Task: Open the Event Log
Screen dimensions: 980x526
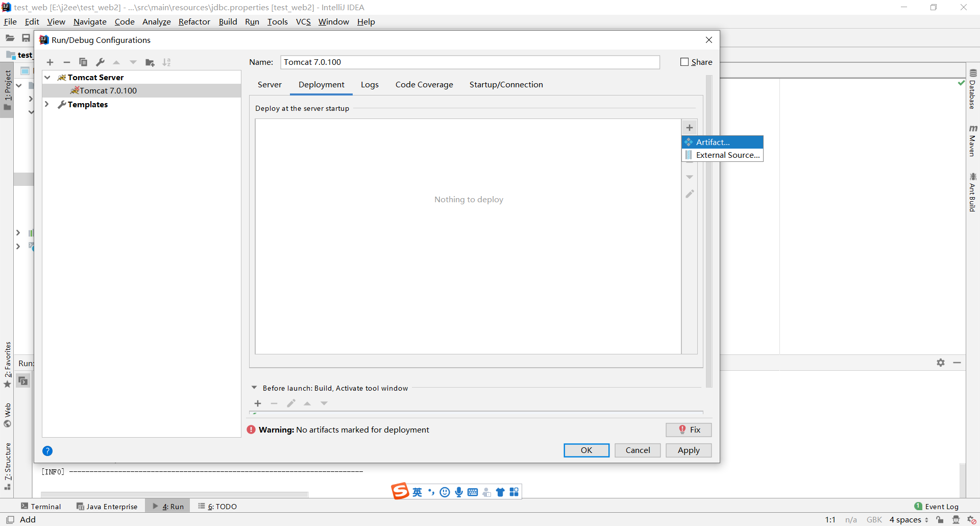Action: 937,506
